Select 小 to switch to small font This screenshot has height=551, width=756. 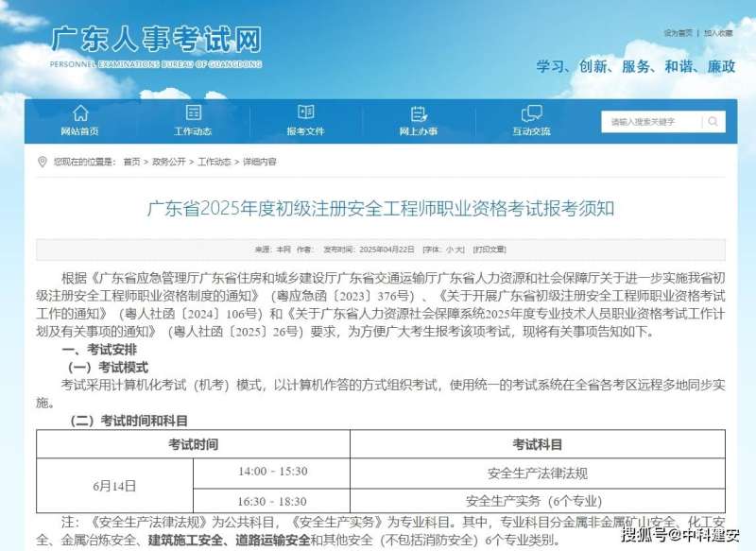[451, 249]
